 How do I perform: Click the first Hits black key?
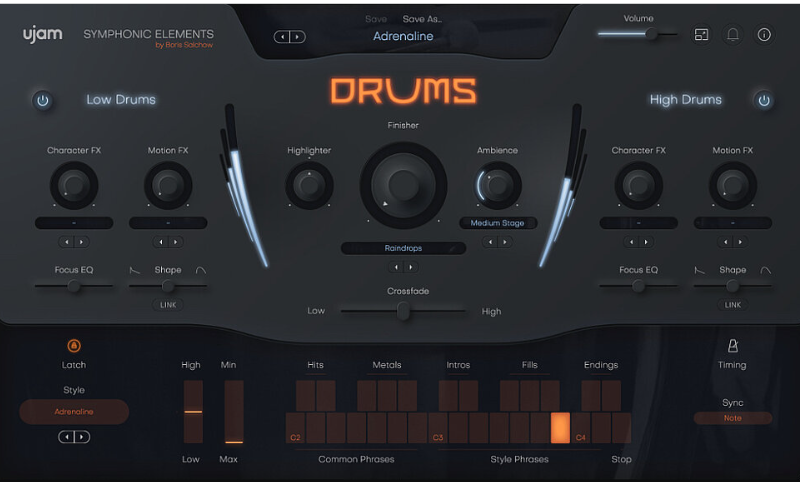[305, 396]
